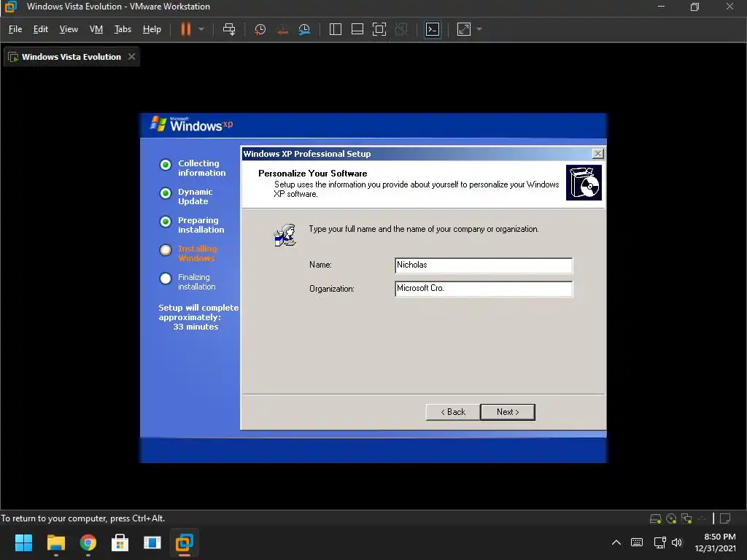Select the Windows Vista Evolution tab
The image size is (747, 560).
coord(71,57)
